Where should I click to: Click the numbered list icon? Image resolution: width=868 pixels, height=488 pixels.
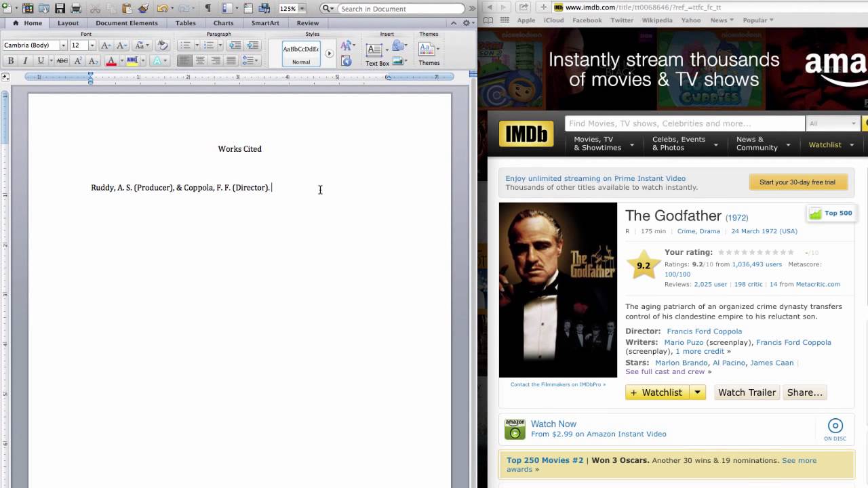209,45
